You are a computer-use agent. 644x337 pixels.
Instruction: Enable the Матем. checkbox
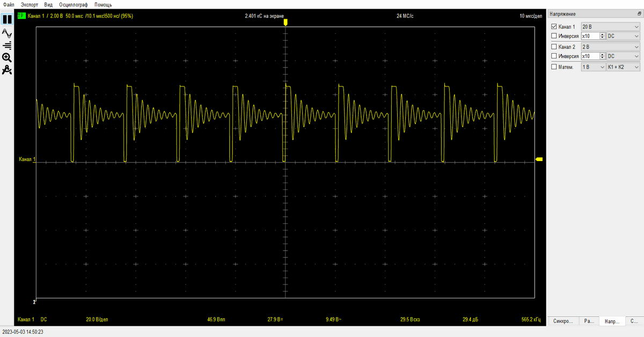[x=554, y=67]
